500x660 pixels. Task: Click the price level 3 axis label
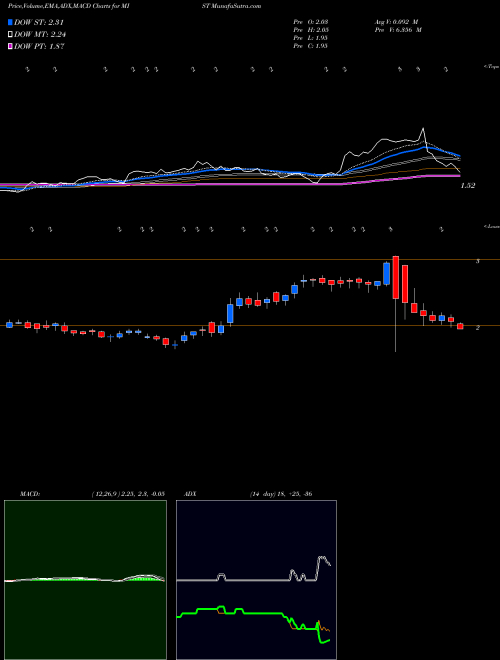(477, 261)
